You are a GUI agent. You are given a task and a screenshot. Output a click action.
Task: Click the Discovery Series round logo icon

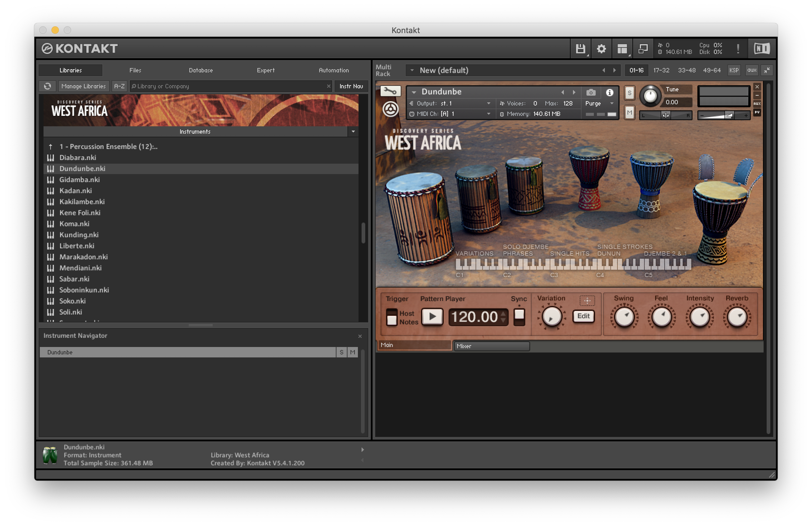click(x=390, y=109)
